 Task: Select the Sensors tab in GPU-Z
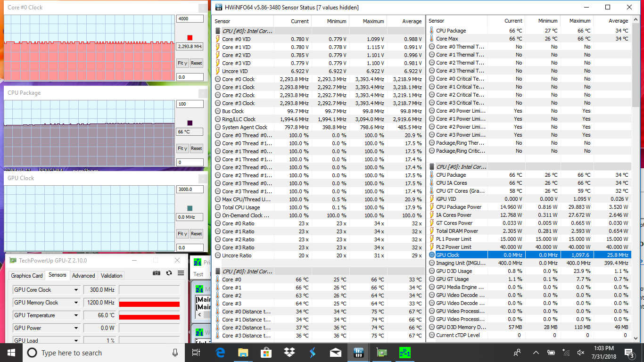[x=58, y=275]
